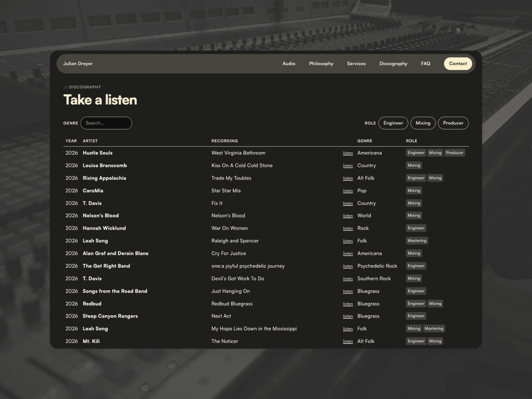Go to the Philosophy section
The height and width of the screenshot is (399, 532).
point(321,64)
